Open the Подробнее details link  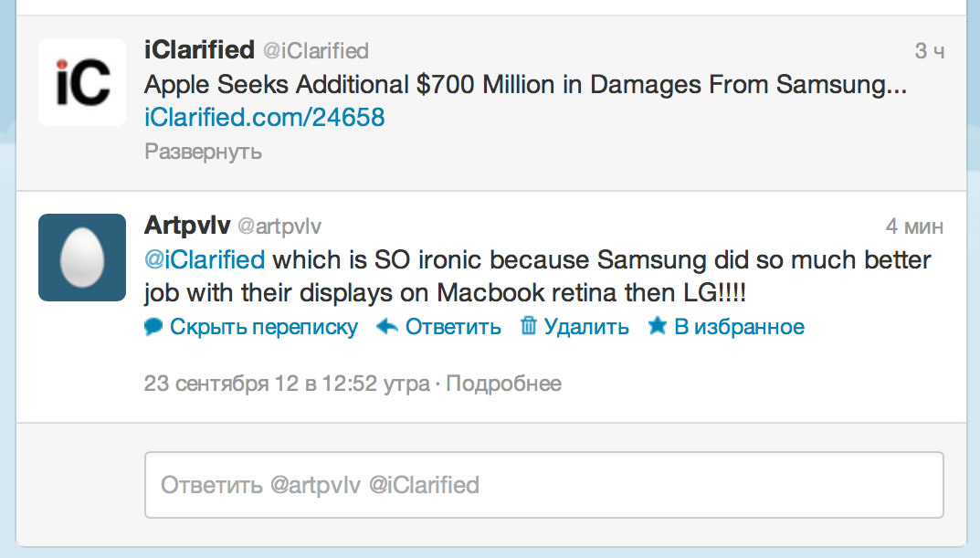coord(504,383)
